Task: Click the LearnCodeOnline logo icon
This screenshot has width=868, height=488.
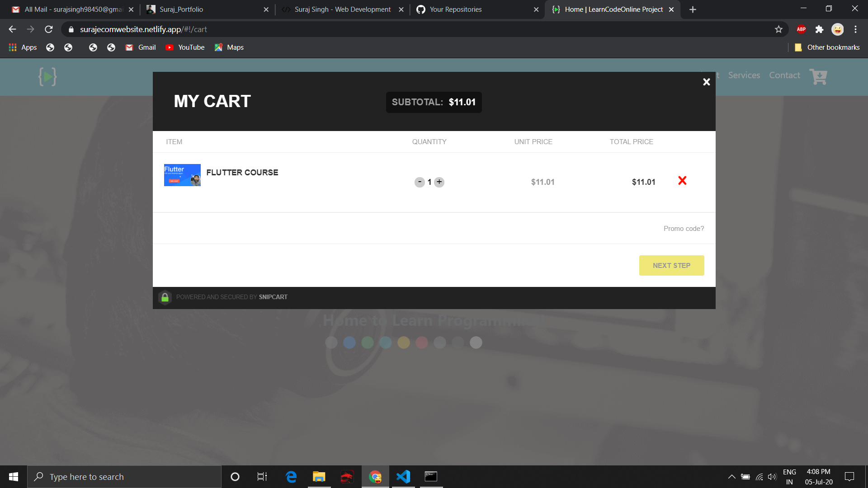Action: (47, 76)
